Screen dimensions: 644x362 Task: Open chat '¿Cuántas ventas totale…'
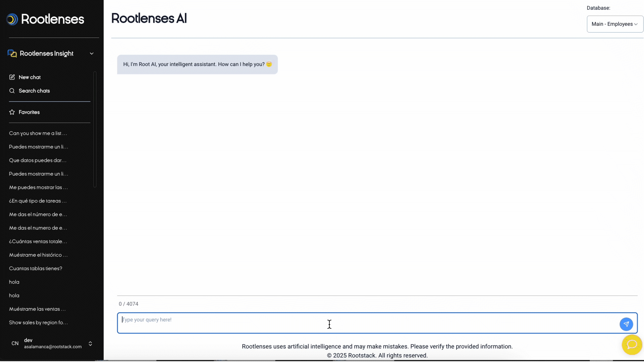[38, 242]
